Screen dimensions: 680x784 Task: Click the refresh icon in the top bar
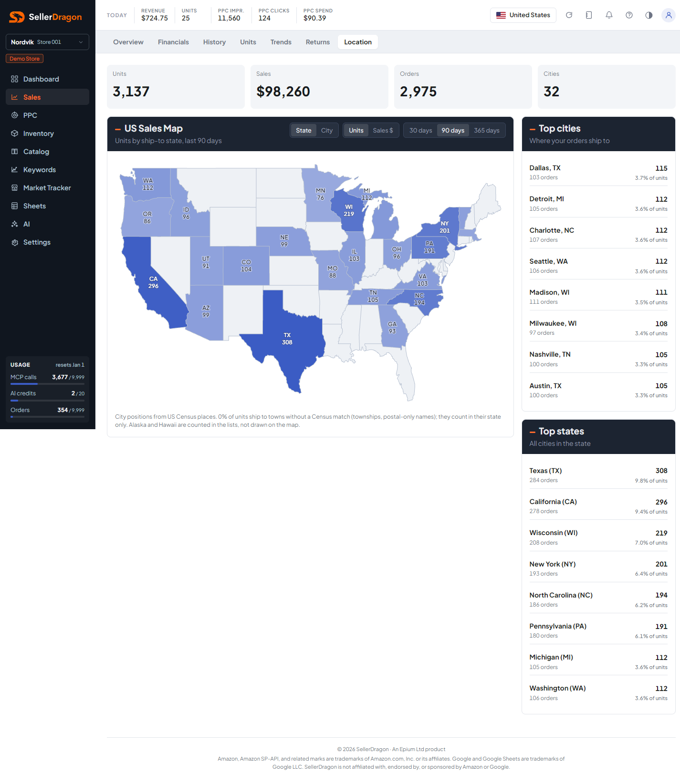click(569, 15)
